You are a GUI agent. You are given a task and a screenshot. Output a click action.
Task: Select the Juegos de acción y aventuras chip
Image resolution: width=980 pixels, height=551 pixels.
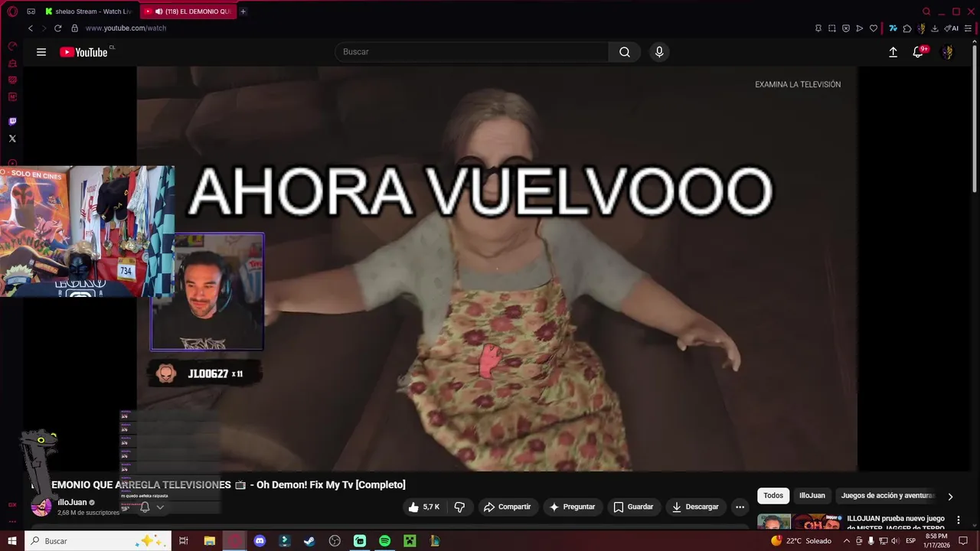tap(887, 496)
